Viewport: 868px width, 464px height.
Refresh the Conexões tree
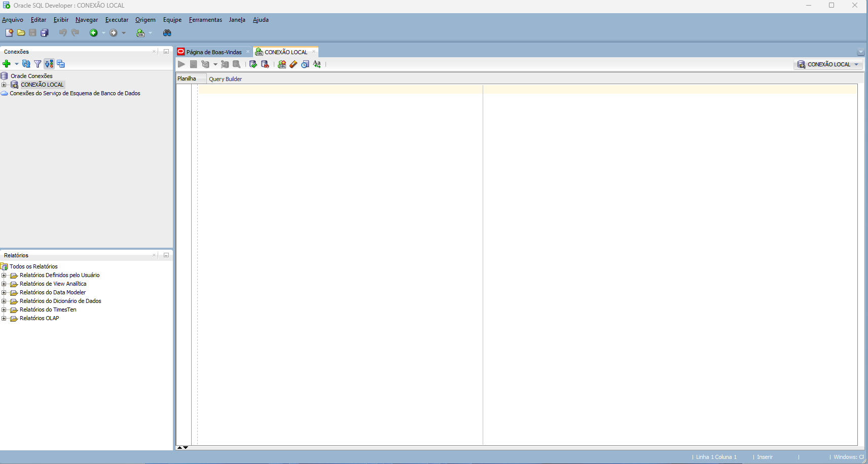[26, 64]
